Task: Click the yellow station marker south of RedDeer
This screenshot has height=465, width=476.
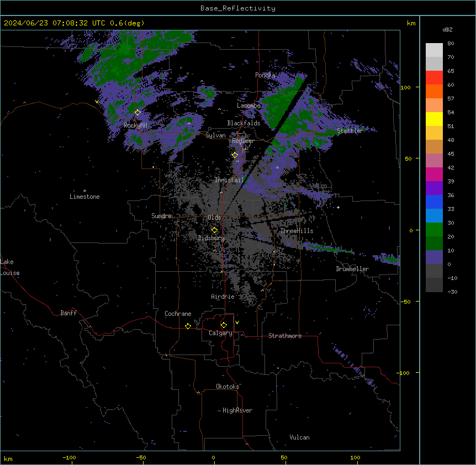Action: [235, 155]
